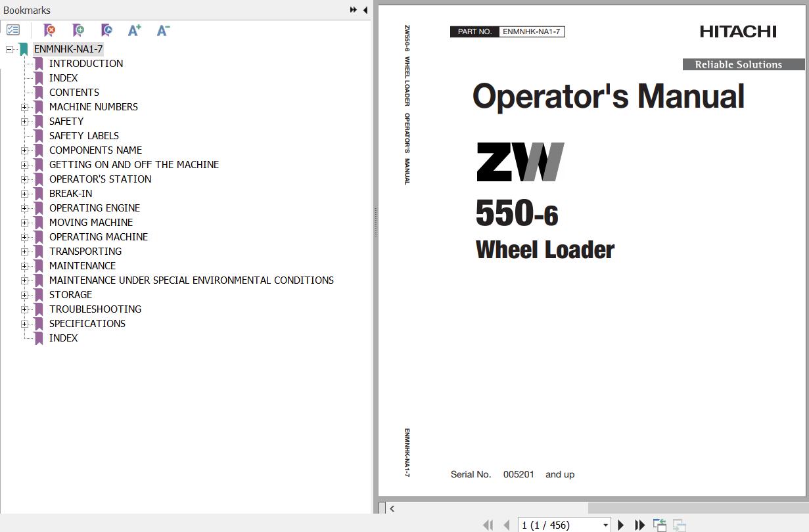Collapse the ENMNHK-NA1-7 root bookmark
This screenshot has width=809, height=532.
[x=9, y=49]
